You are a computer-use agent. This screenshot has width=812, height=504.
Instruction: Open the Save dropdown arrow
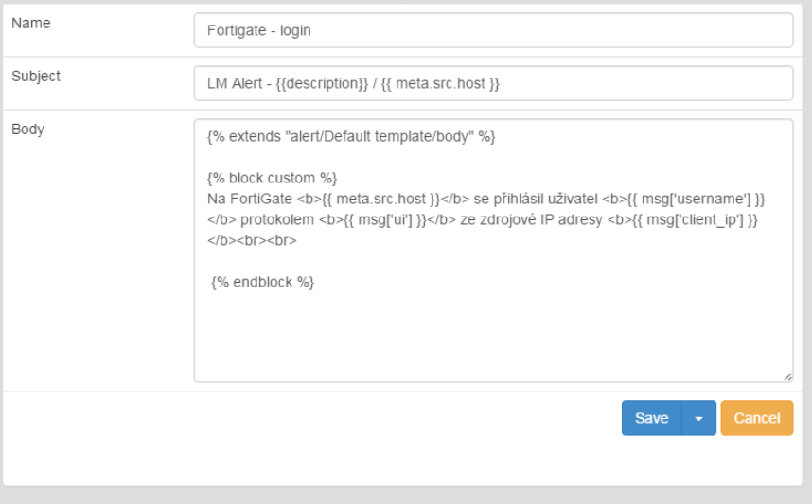698,418
